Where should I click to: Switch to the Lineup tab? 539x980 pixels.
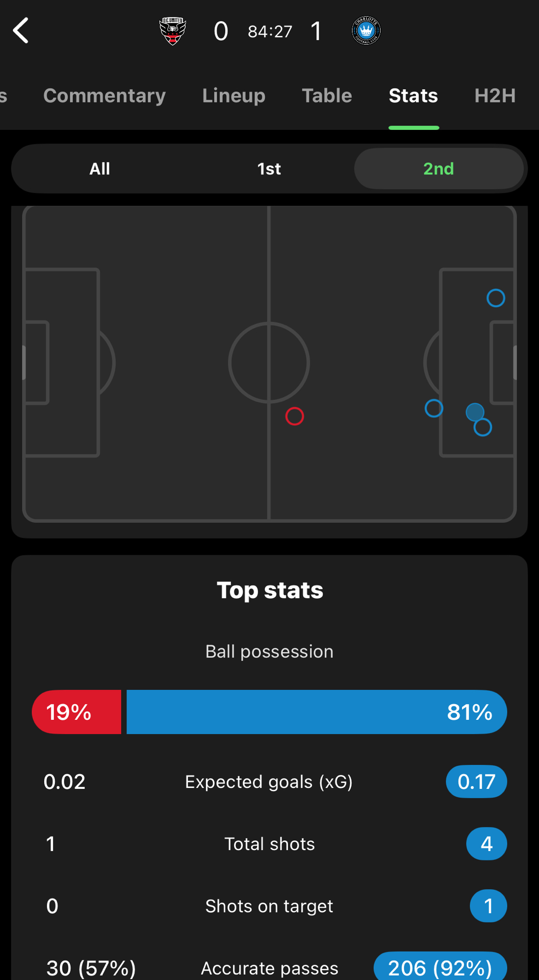click(x=233, y=96)
